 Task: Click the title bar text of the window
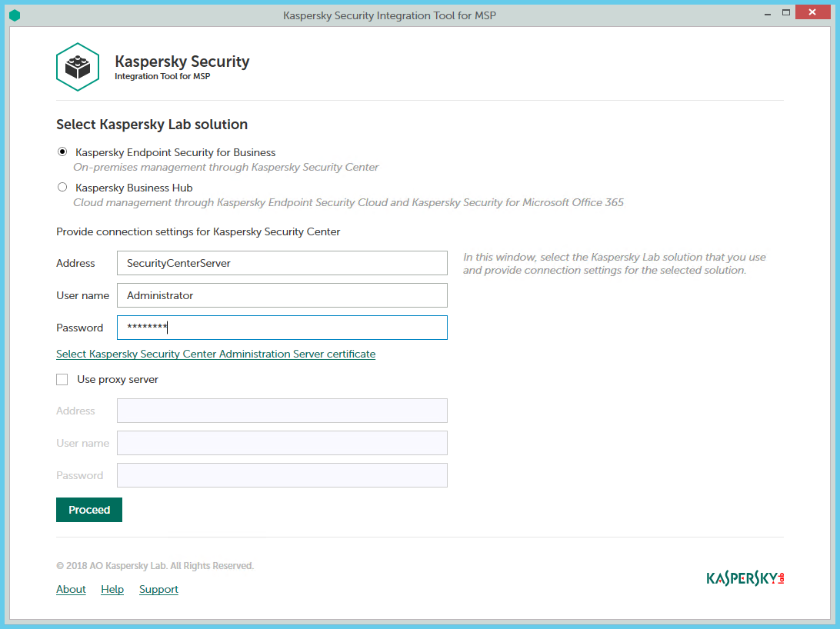point(389,15)
